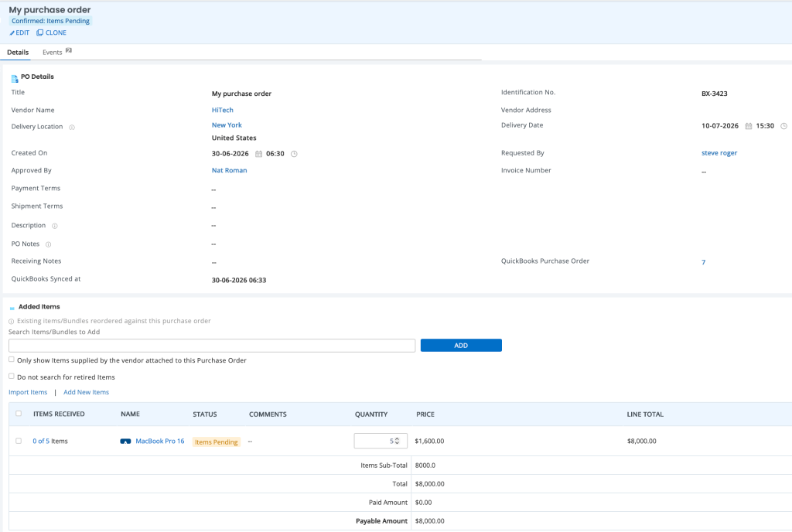
Task: Click the quantity field showing 5
Action: click(x=381, y=441)
